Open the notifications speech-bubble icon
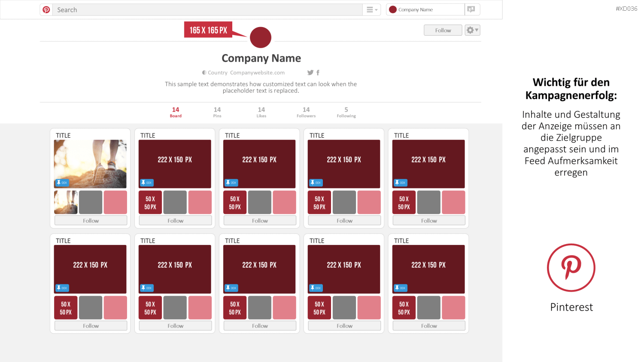This screenshot has width=644, height=362. [x=472, y=9]
